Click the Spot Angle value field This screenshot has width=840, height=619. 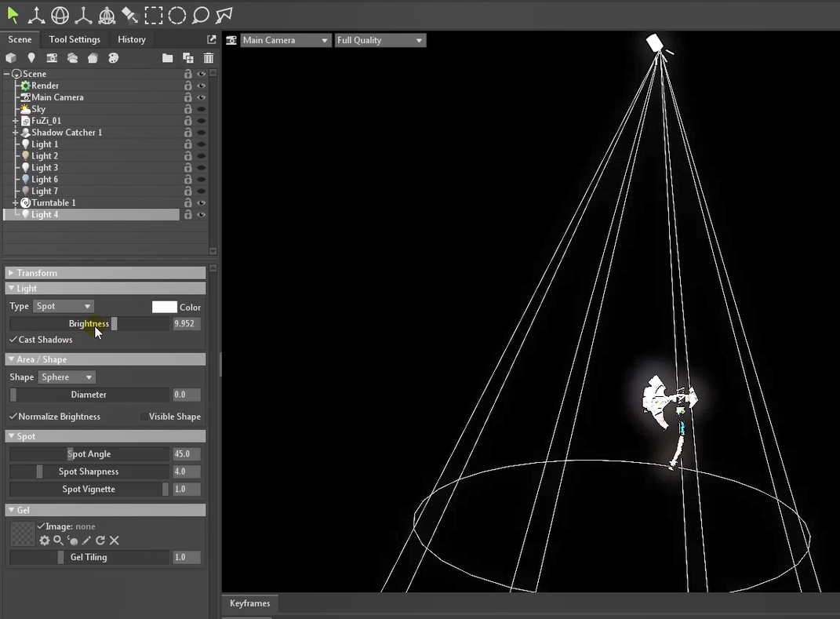(186, 454)
